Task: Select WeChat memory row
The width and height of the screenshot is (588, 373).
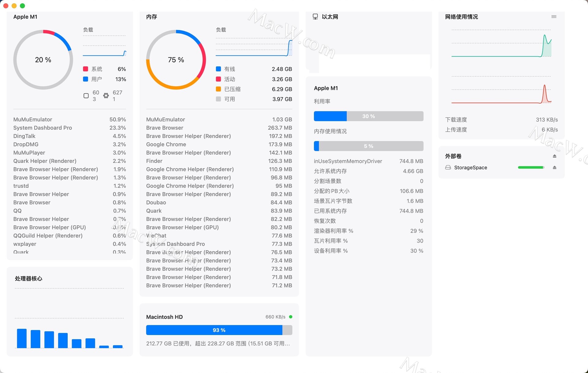Action: 219,236
